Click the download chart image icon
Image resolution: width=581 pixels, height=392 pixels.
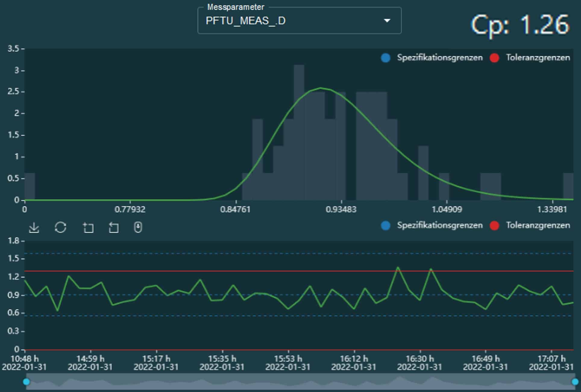click(34, 228)
